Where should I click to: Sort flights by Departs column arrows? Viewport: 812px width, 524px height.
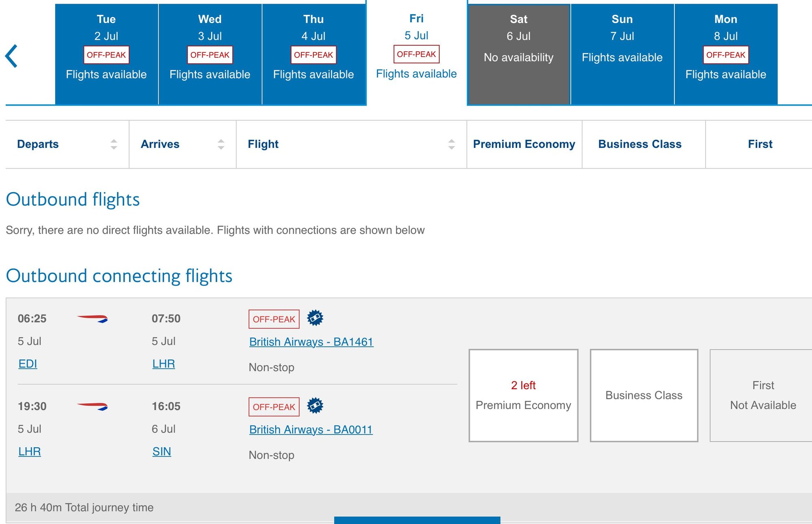tap(114, 144)
